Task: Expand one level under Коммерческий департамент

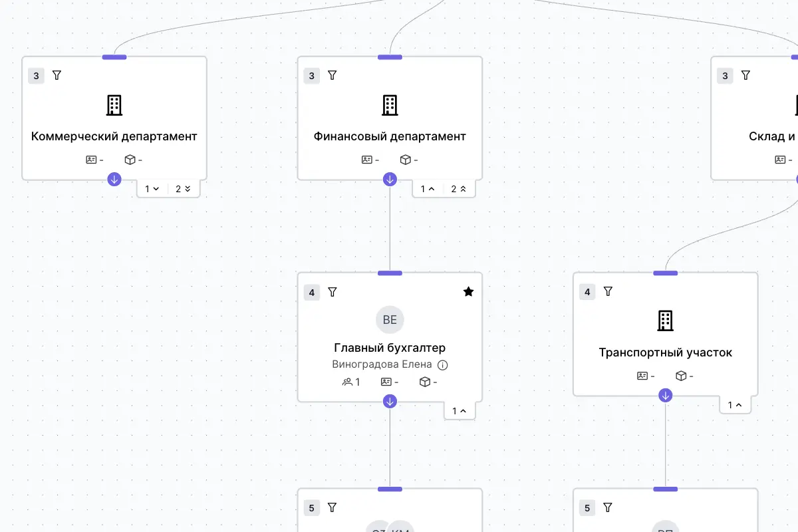Action: click(x=152, y=189)
